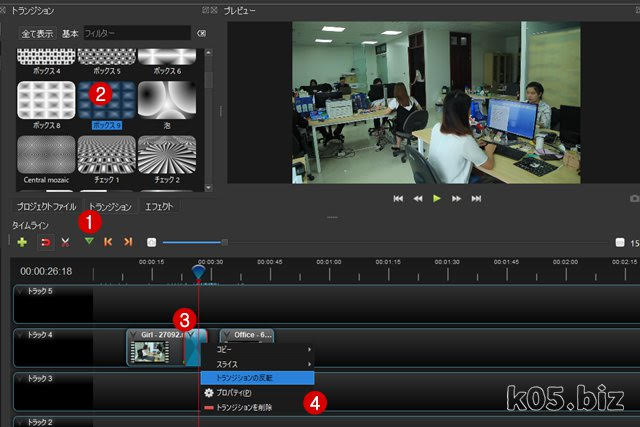Image resolution: width=640 pixels, height=427 pixels.
Task: Switch to トランジション tab
Action: tap(110, 207)
